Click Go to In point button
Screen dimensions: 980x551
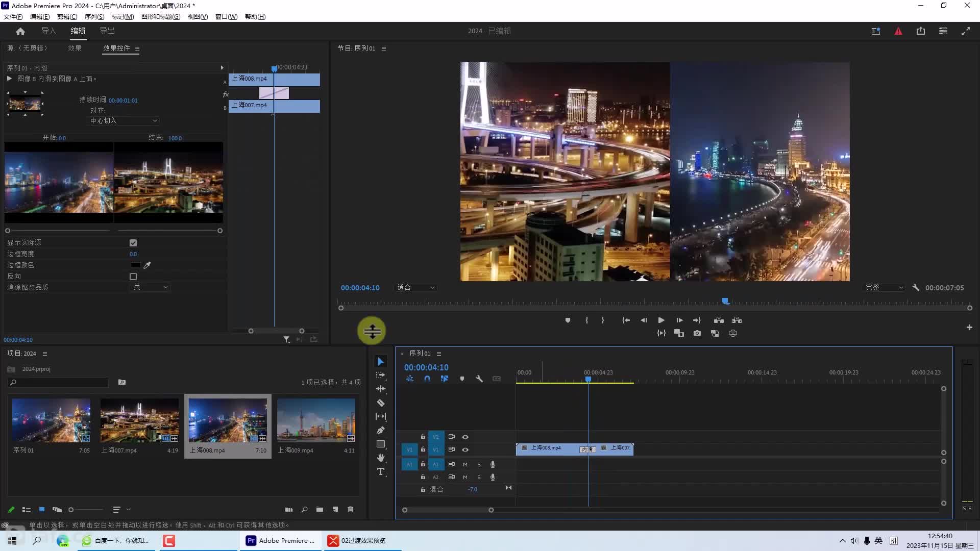click(626, 320)
